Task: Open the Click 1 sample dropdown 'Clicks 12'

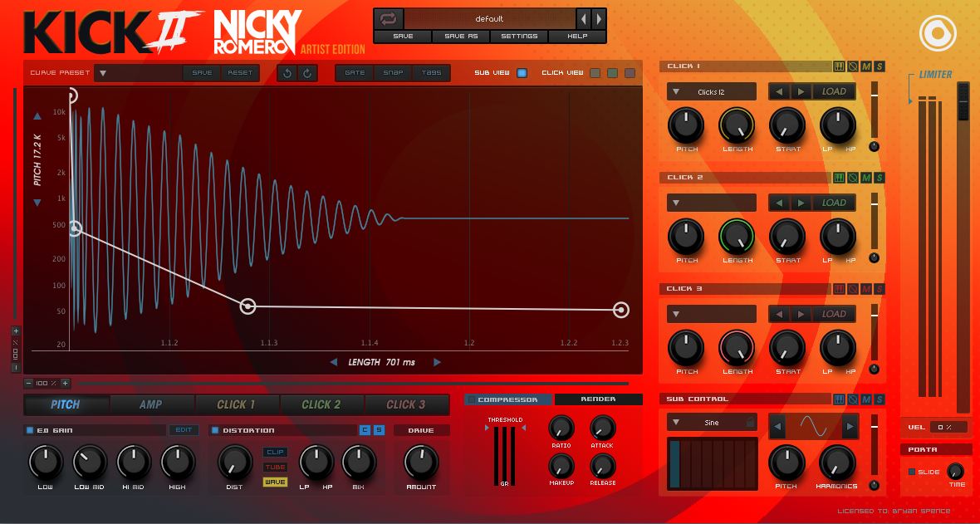Action: (711, 92)
